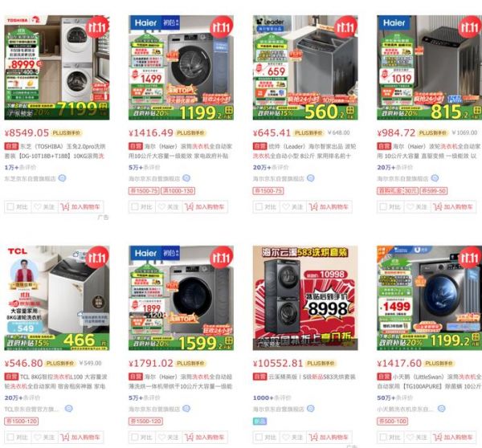Image resolution: width=482 pixels, height=448 pixels.
Task: Click the chat icon beside Toshiba store name
Action: click(x=62, y=178)
